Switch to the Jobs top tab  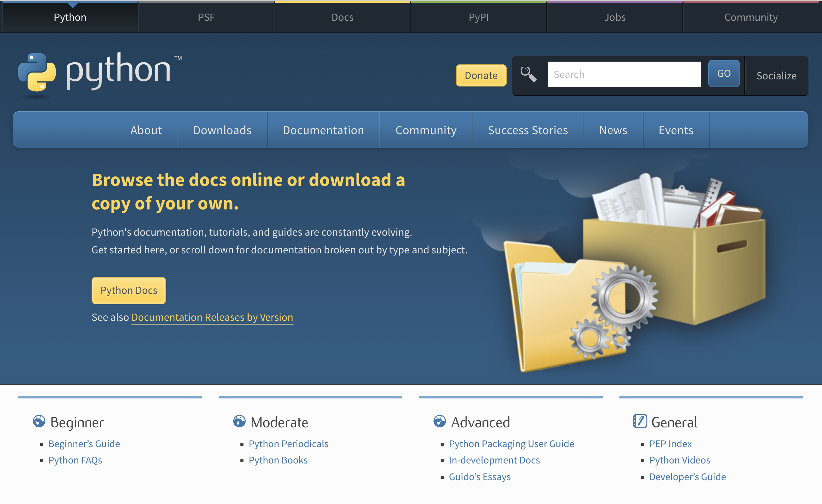[615, 17]
